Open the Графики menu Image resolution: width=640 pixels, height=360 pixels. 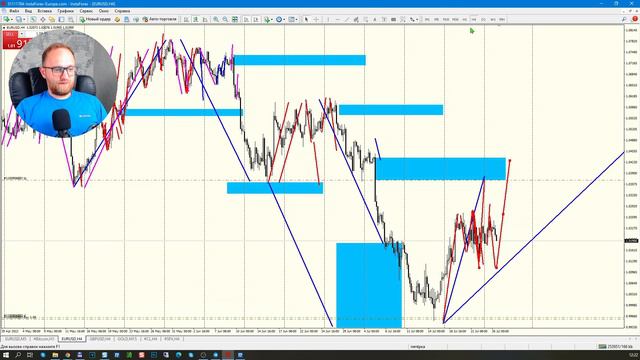65,11
